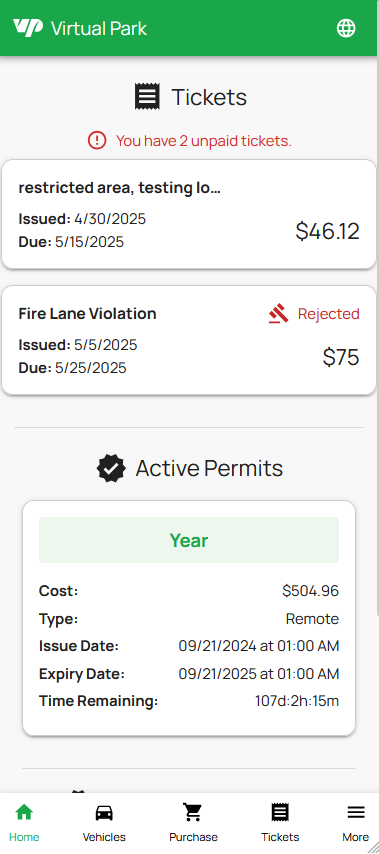Open the Fire Lane Violation ticket
This screenshot has width=379, height=854.
pyautogui.click(x=189, y=340)
